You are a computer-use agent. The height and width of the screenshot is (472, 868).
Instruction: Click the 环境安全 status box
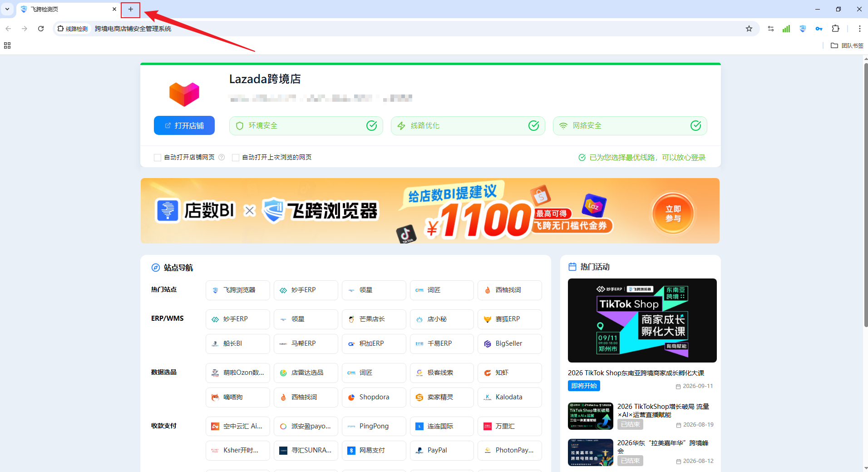tap(306, 126)
